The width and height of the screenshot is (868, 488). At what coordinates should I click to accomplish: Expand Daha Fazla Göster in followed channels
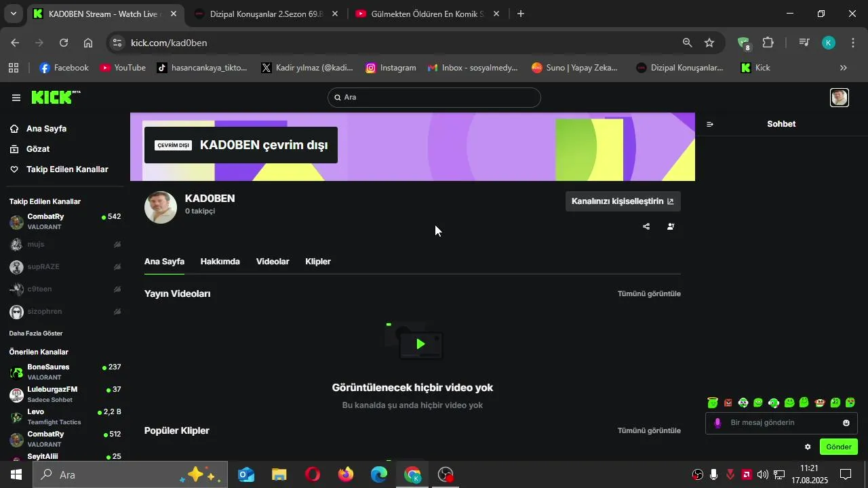pos(36,333)
